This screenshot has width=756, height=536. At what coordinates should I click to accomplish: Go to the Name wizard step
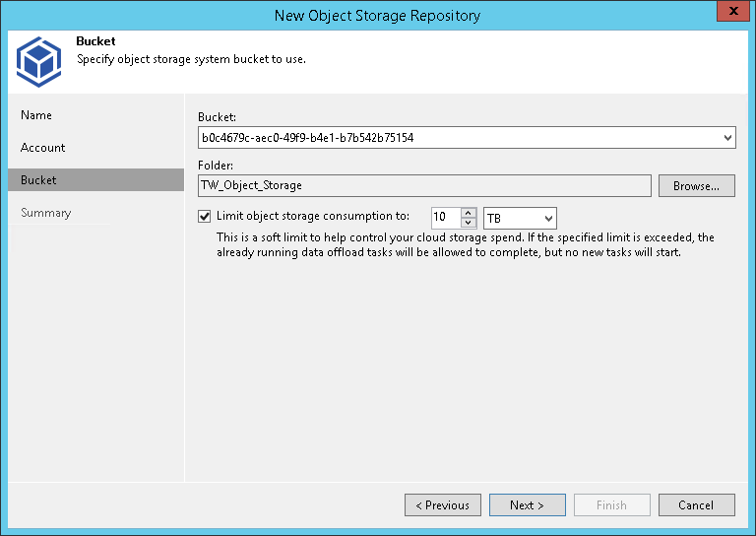click(37, 115)
